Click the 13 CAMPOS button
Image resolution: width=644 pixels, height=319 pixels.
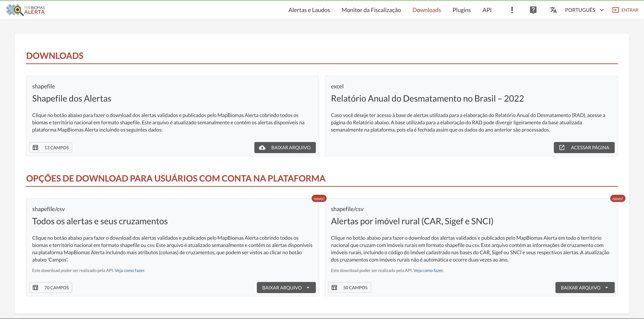pos(51,148)
